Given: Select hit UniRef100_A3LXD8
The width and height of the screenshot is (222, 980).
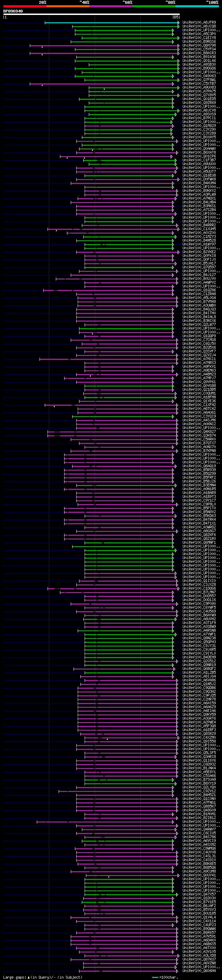Looking at the screenshot, I should pos(199,955).
